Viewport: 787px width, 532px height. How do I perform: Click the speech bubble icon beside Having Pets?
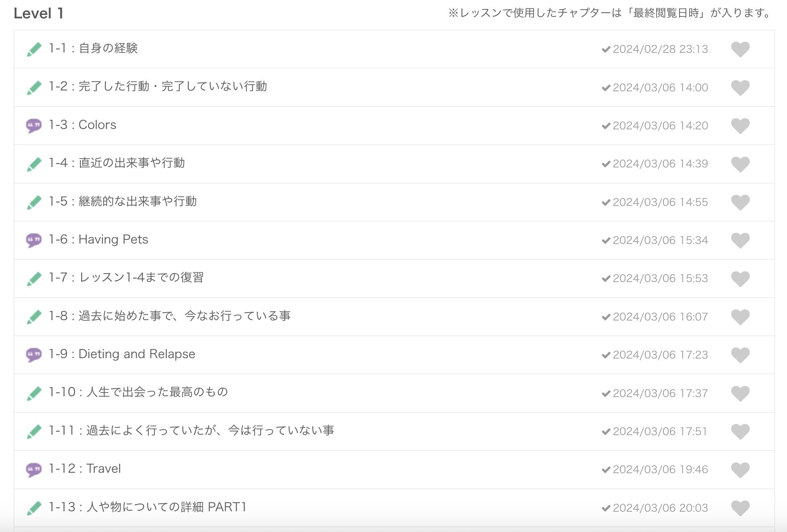pos(34,240)
